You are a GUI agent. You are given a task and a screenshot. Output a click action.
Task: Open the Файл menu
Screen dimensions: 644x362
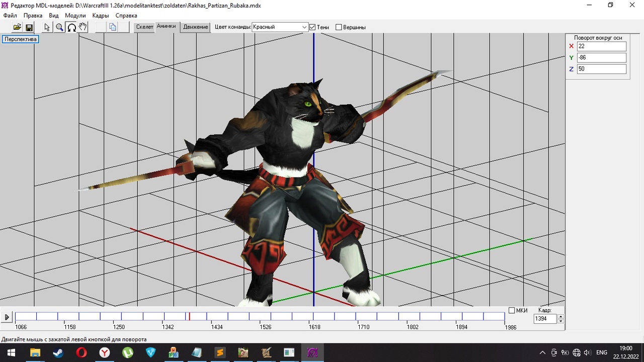[10, 16]
